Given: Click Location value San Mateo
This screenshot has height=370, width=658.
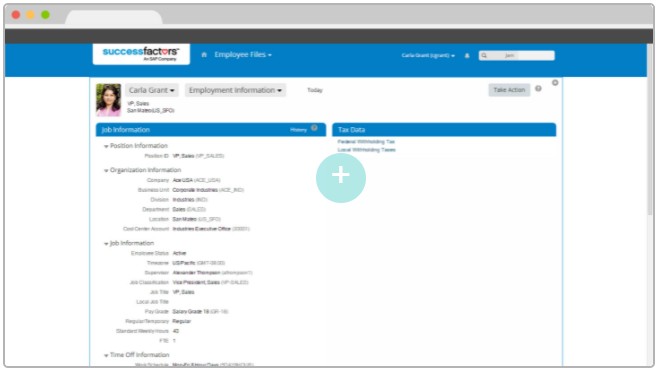Looking at the screenshot, I should click(x=185, y=219).
